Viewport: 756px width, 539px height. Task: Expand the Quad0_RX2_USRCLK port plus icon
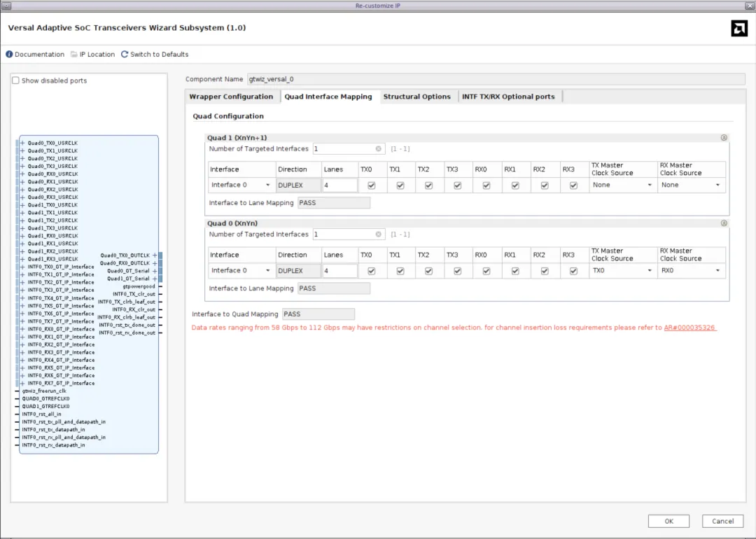[22, 190]
